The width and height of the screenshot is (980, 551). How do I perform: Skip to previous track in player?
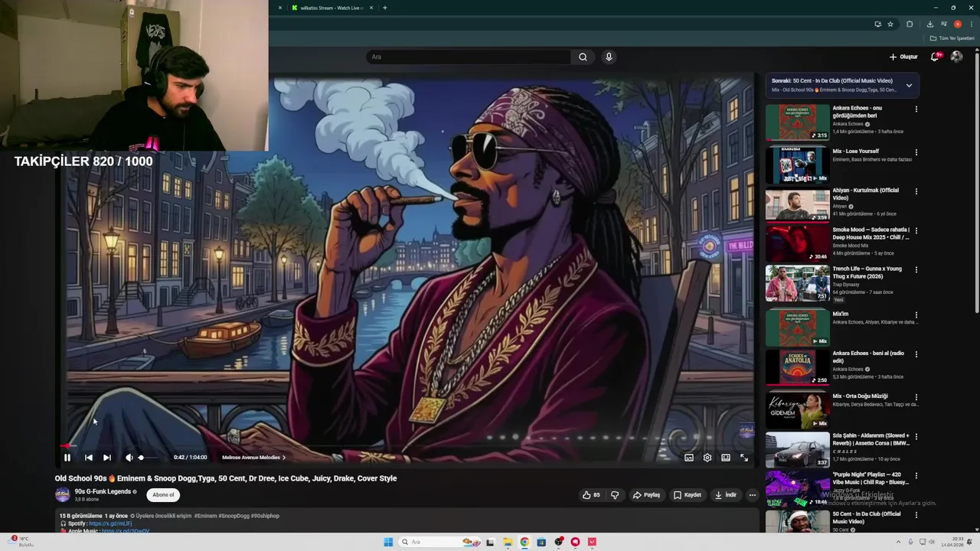[x=88, y=458]
